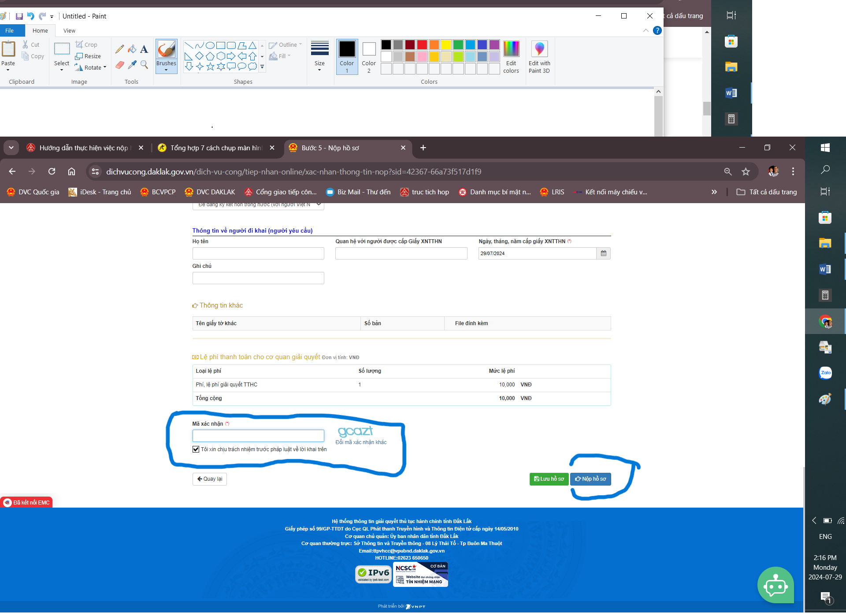Click the Crop tool in Paint

tap(86, 45)
